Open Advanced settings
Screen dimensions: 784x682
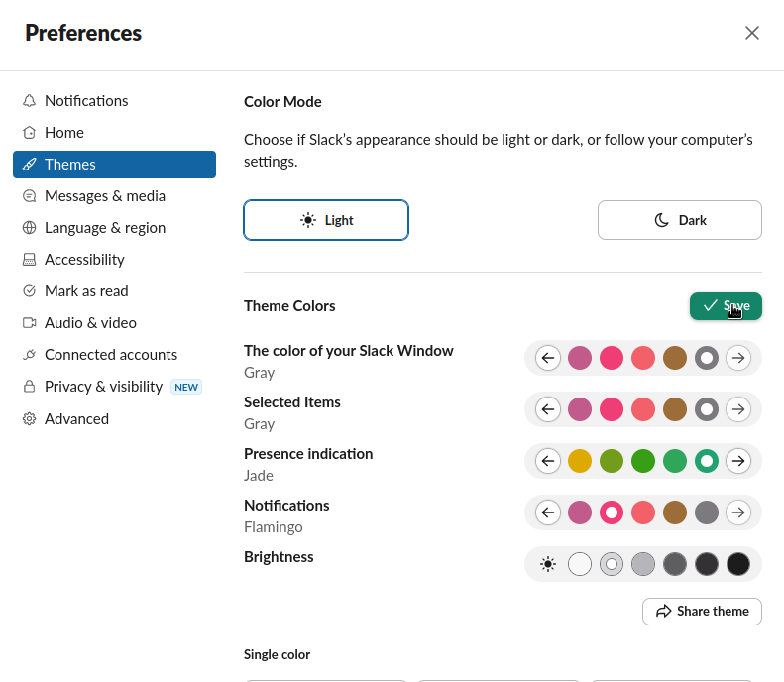click(x=115, y=419)
